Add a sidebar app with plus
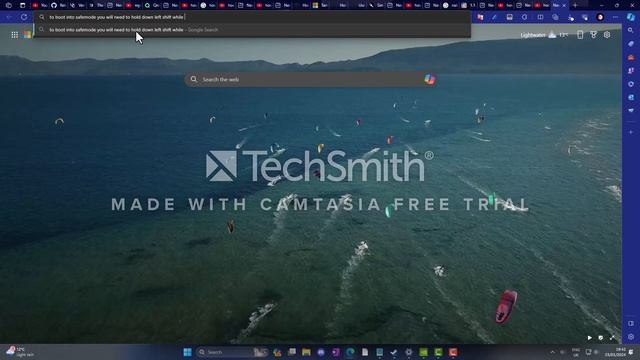 631,132
